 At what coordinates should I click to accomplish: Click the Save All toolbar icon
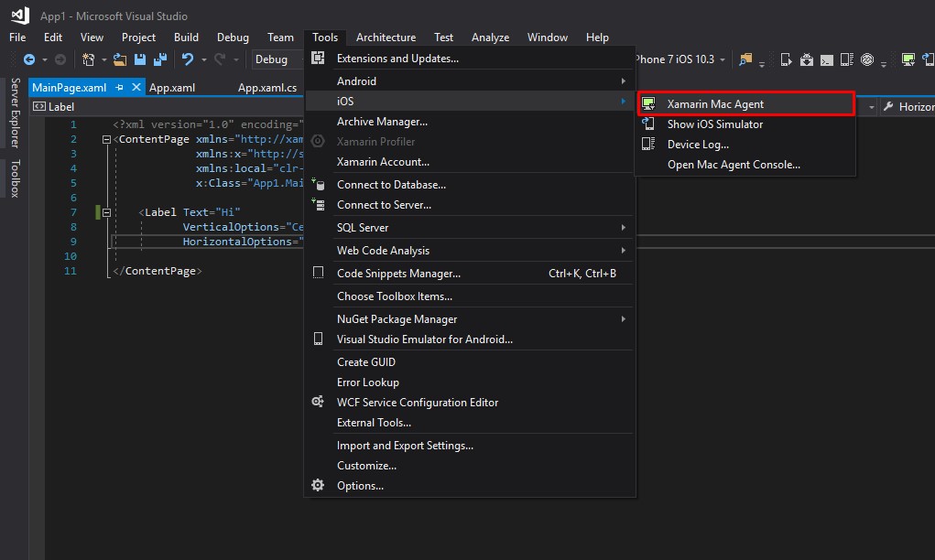(160, 59)
